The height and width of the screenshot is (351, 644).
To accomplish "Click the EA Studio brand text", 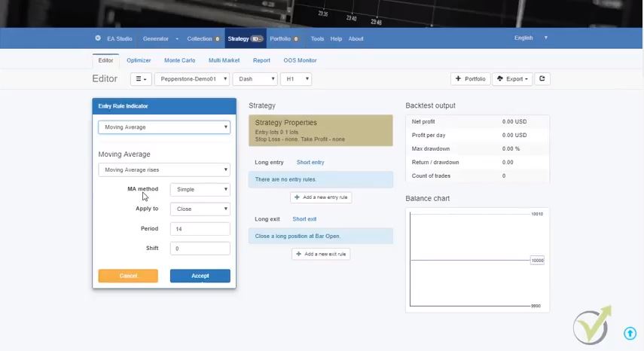I will click(x=120, y=38).
